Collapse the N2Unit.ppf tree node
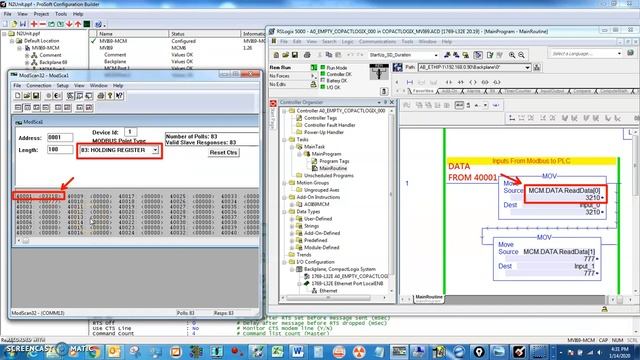The width and height of the screenshot is (640, 360). point(4,34)
